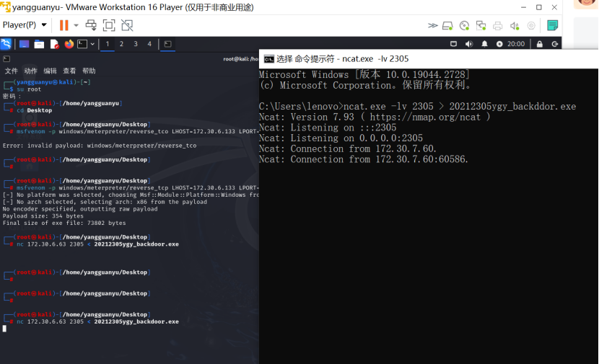Screen dimensions: 599x364
Task: Lock the Kali screen with padlock icon
Action: (x=539, y=44)
